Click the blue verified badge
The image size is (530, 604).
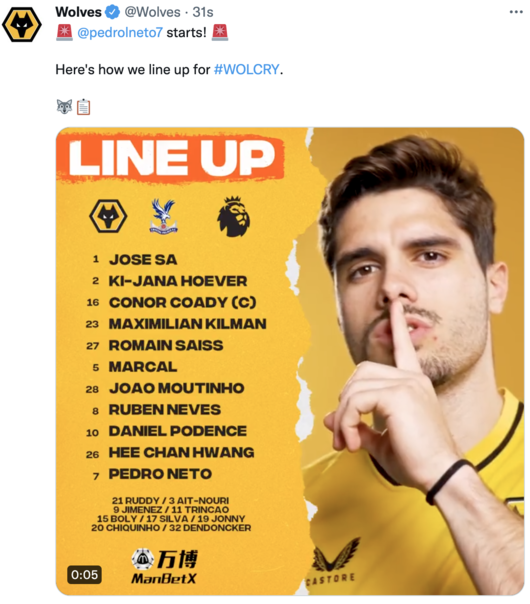[x=112, y=12]
